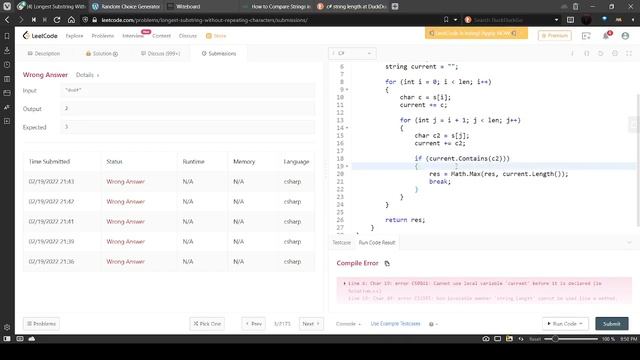Switch to the Discuss (999+) tab
640x360 pixels.
[x=160, y=53]
